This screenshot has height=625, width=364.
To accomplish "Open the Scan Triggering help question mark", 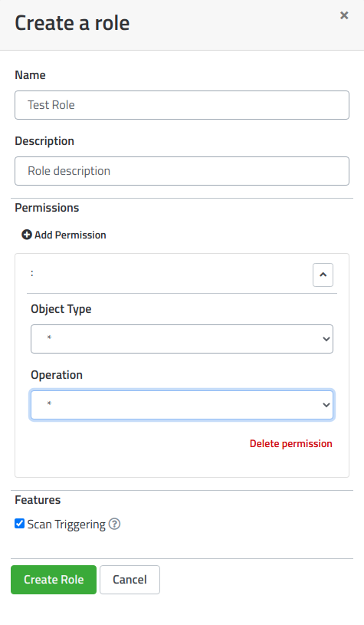I will pos(114,524).
